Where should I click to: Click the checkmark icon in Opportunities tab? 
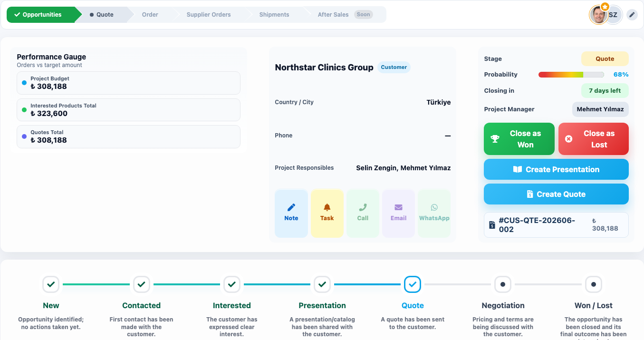17,15
